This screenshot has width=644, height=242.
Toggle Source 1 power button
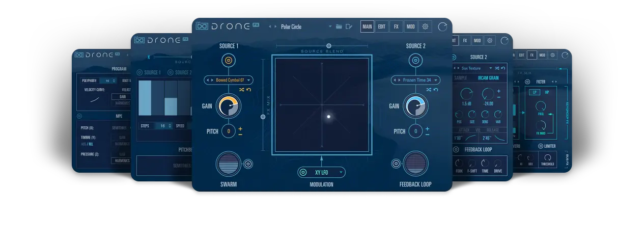tap(229, 61)
